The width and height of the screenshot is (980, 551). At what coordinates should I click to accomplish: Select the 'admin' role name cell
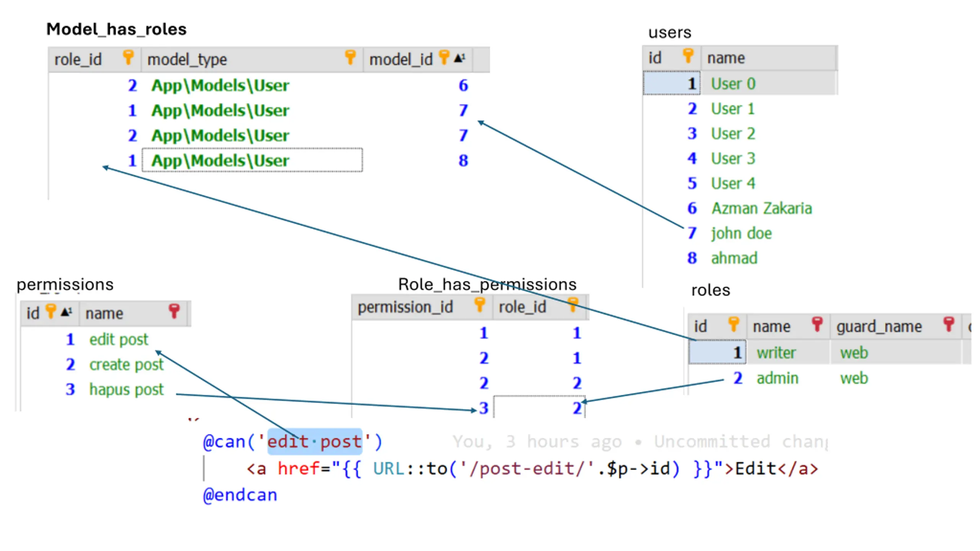[777, 378]
